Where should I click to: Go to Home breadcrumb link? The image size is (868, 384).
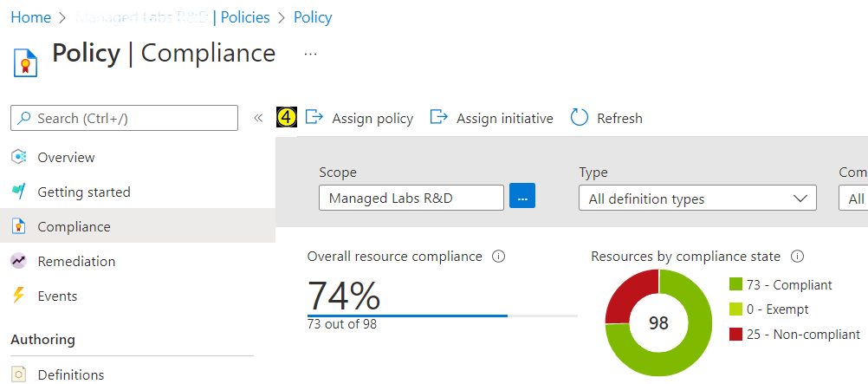[x=30, y=17]
